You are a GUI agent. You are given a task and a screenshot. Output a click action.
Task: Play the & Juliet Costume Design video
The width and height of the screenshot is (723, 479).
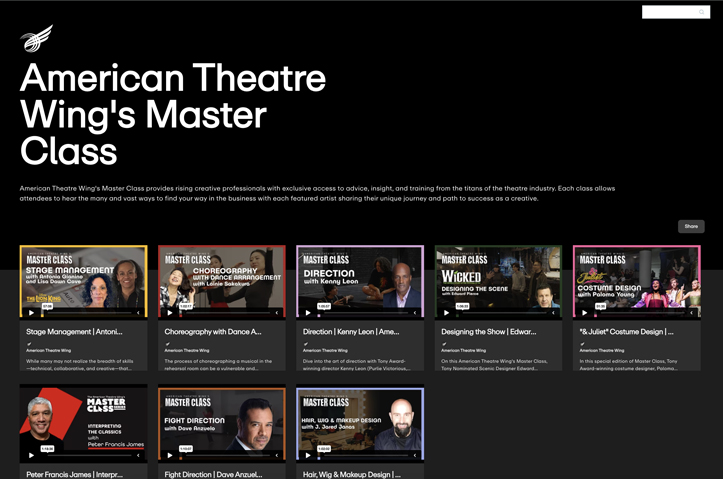(585, 313)
